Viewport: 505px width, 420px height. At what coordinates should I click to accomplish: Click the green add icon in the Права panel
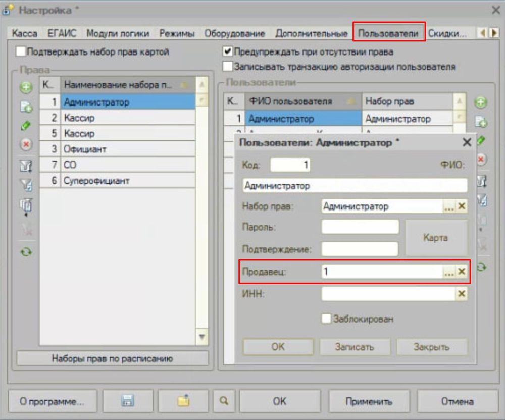tap(26, 87)
